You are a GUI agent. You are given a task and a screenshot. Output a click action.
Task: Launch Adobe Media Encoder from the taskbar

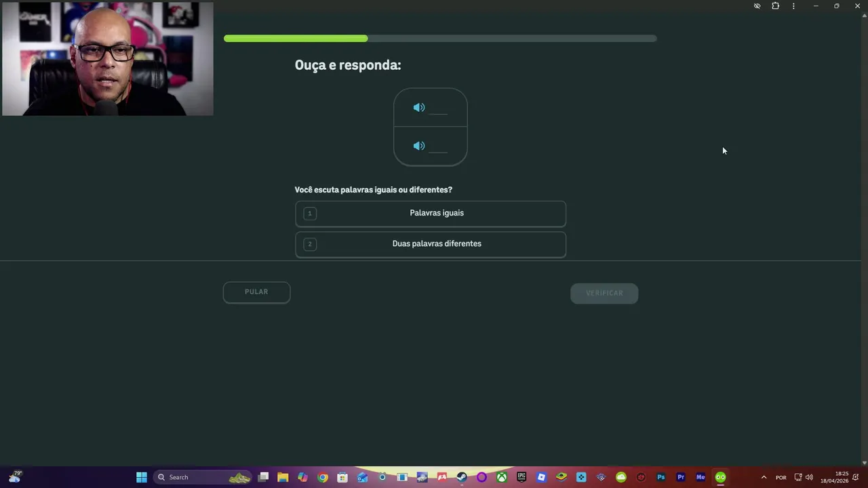(x=701, y=477)
